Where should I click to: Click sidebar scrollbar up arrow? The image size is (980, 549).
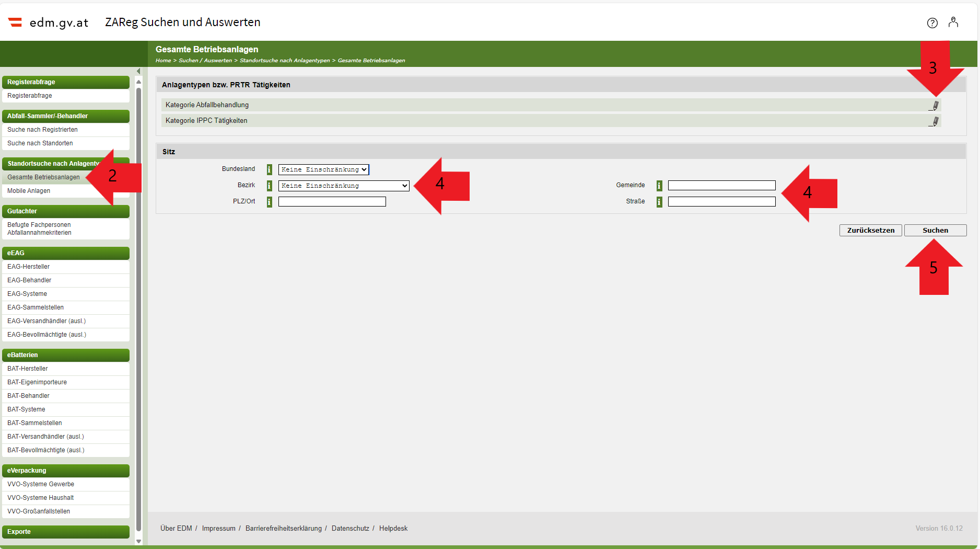pos(138,82)
